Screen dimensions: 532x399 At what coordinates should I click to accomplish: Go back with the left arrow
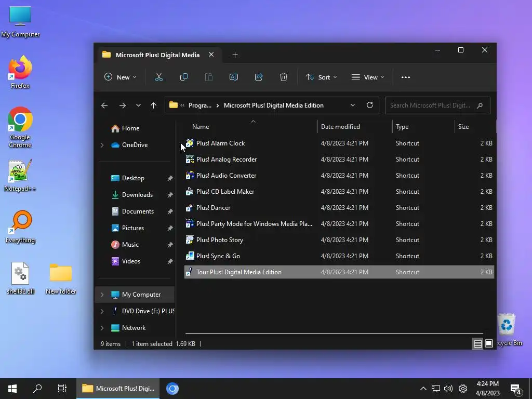[x=104, y=105]
